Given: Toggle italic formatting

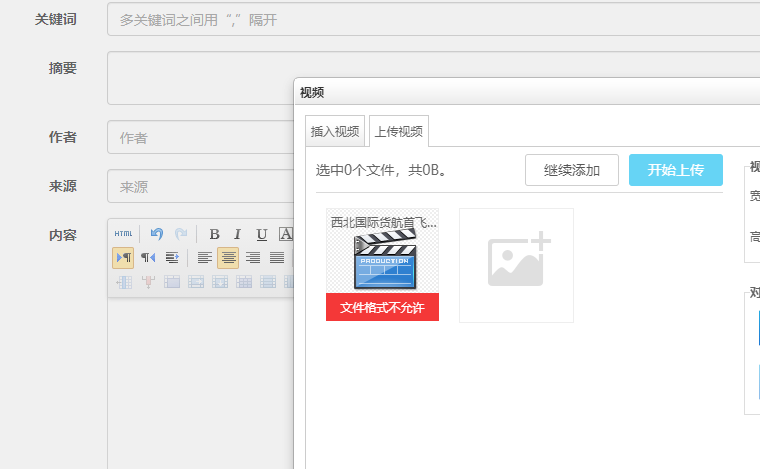Looking at the screenshot, I should (x=238, y=234).
